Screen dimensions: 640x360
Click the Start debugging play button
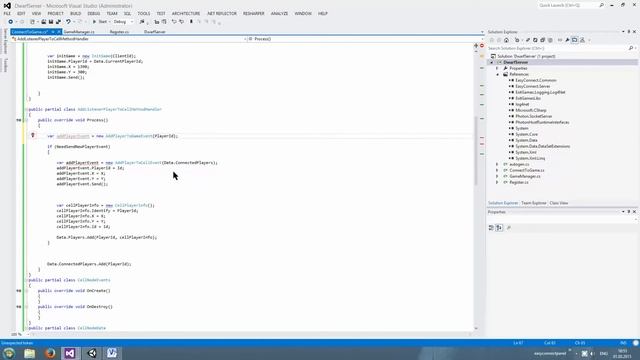94,22
